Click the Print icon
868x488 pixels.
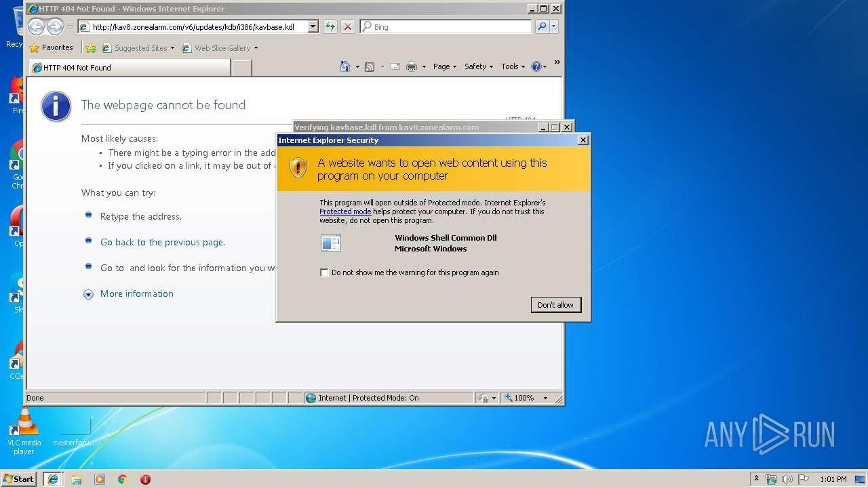click(x=412, y=66)
